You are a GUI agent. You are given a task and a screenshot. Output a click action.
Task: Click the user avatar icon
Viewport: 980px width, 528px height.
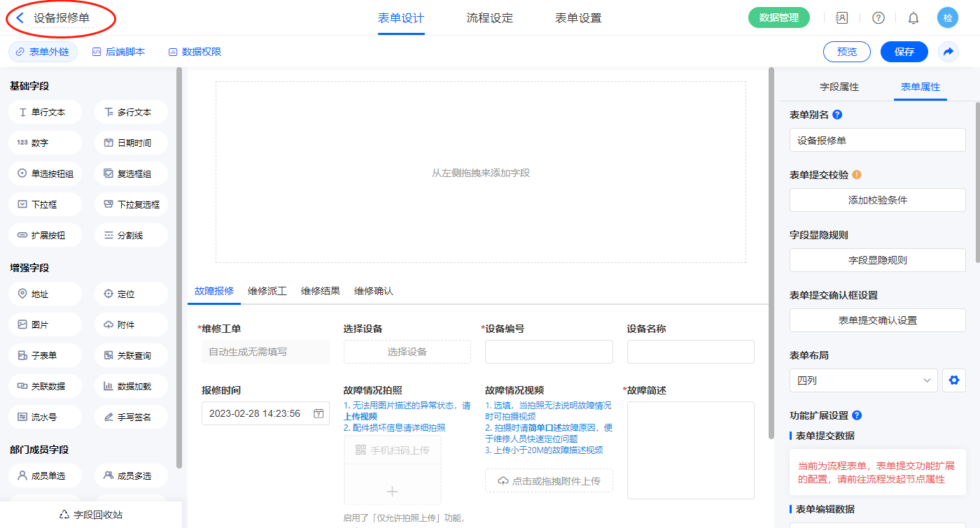(948, 18)
